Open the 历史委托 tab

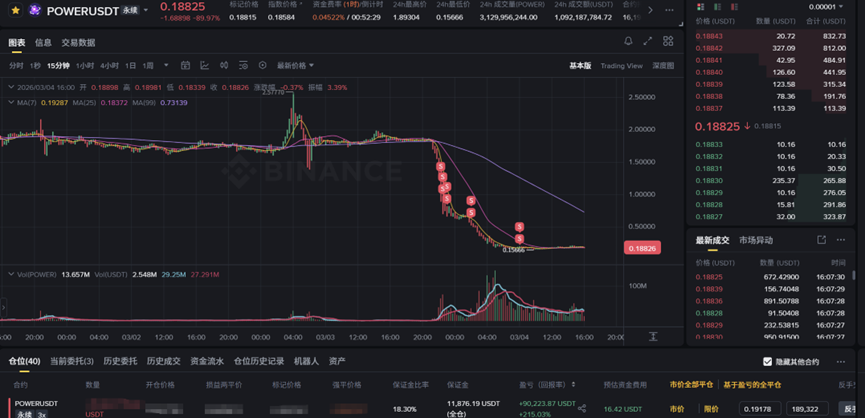(120, 362)
